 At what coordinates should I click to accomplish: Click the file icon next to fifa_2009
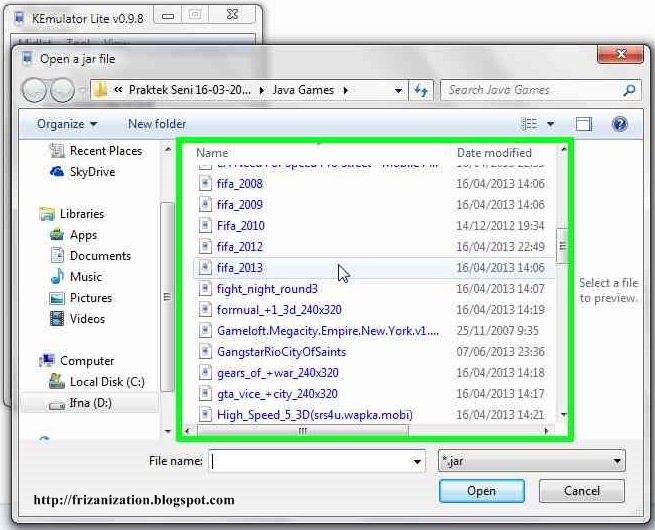point(205,204)
